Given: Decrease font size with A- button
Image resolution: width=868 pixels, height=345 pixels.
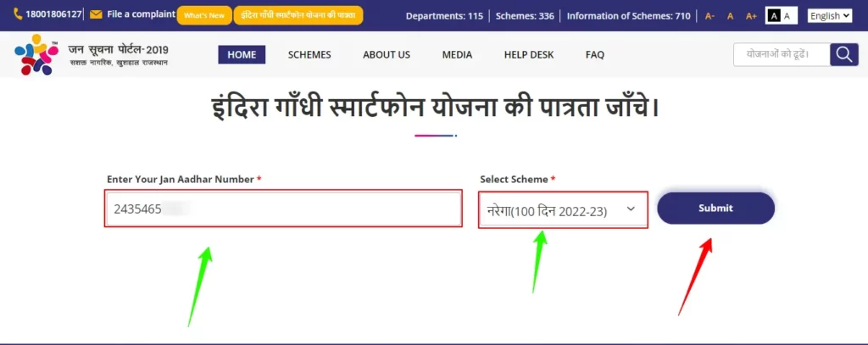Looking at the screenshot, I should 709,16.
